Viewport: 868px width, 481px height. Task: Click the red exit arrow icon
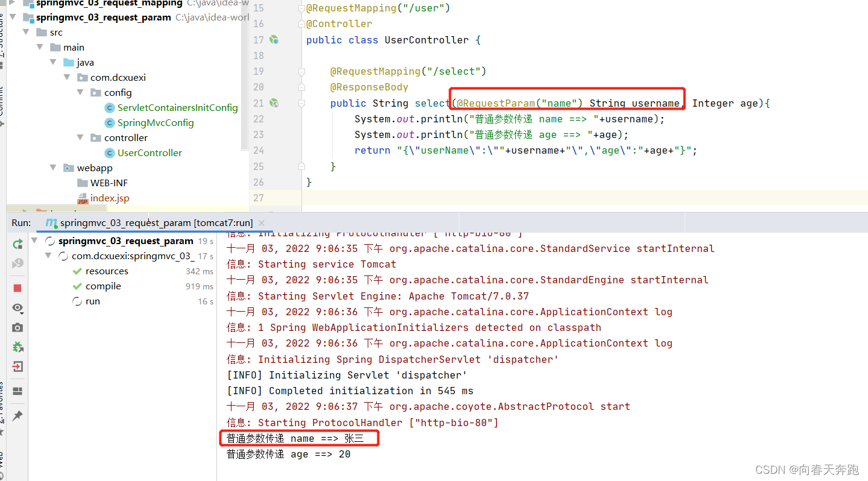(x=17, y=366)
